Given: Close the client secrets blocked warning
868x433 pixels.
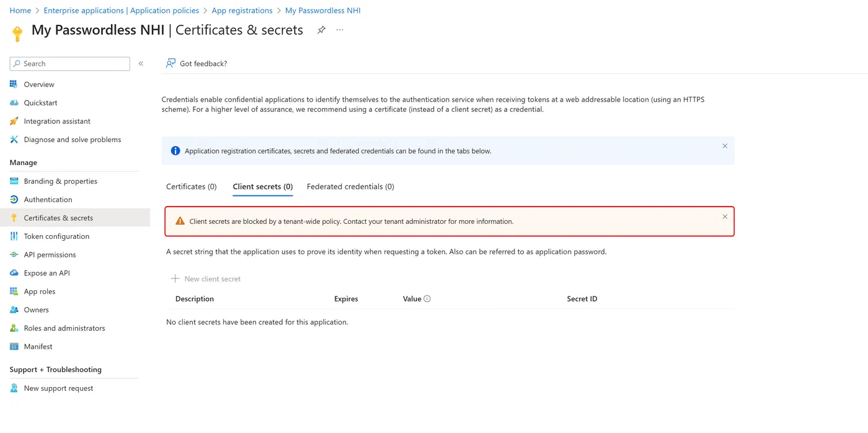Looking at the screenshot, I should pos(725,217).
